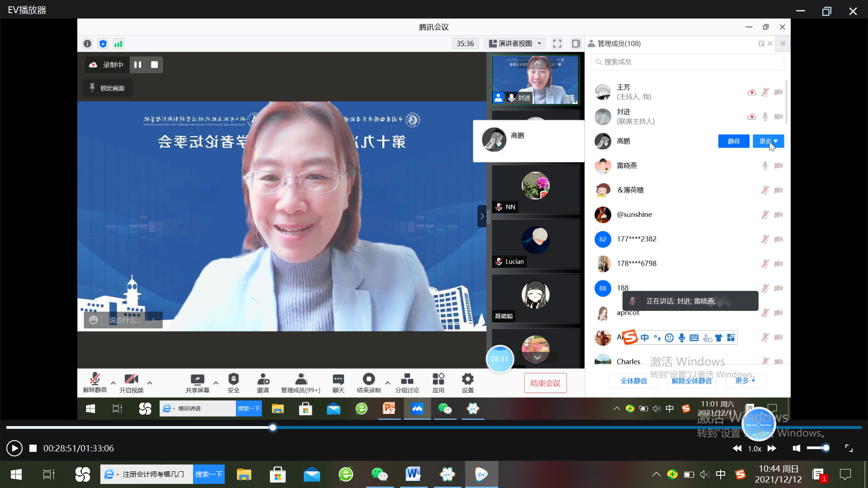This screenshot has height=488, width=868.
Task: Click the end meeting button
Action: 545,383
